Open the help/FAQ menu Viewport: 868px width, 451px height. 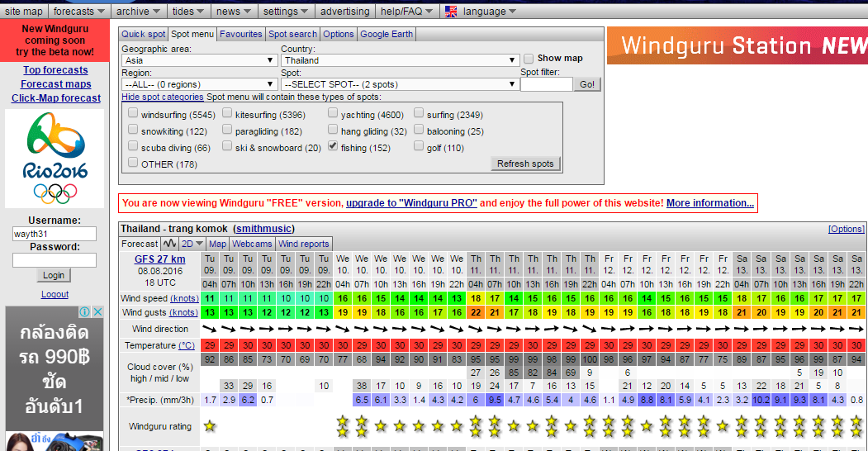pos(407,11)
